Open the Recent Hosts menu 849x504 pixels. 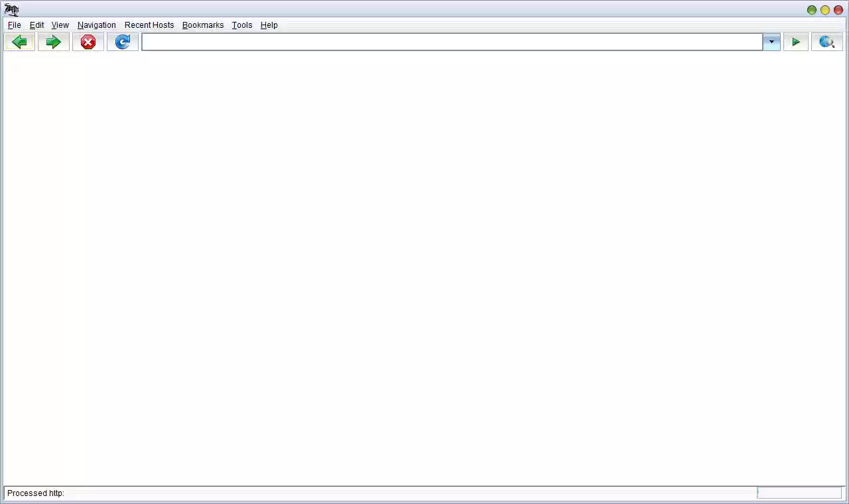click(x=149, y=25)
